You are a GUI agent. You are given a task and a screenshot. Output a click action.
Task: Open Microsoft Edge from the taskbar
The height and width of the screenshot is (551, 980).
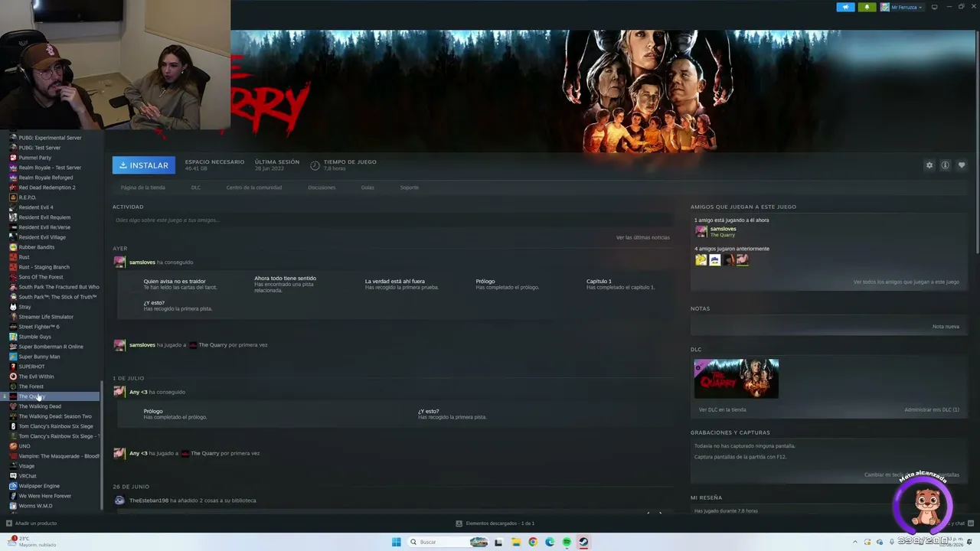pos(550,542)
